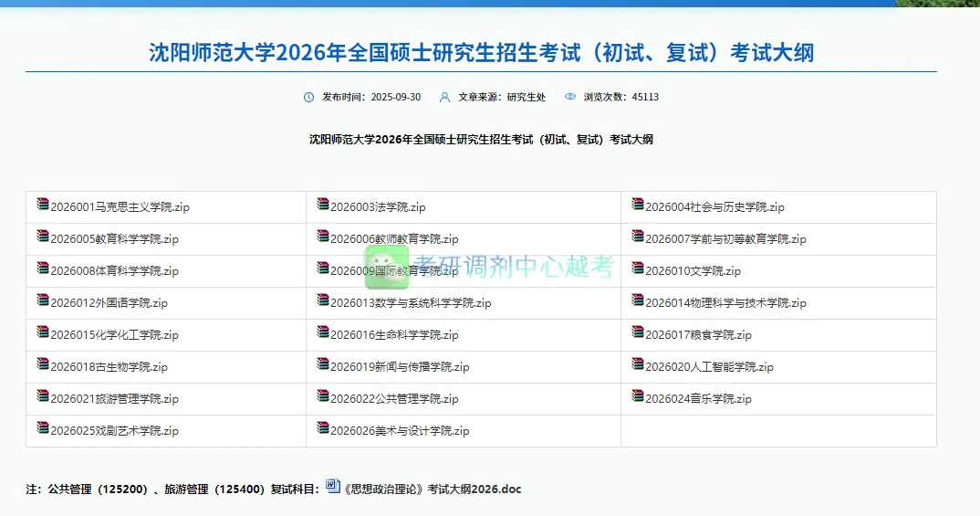
Task: Click zip icon beside 2026003法学院
Action: 322,204
